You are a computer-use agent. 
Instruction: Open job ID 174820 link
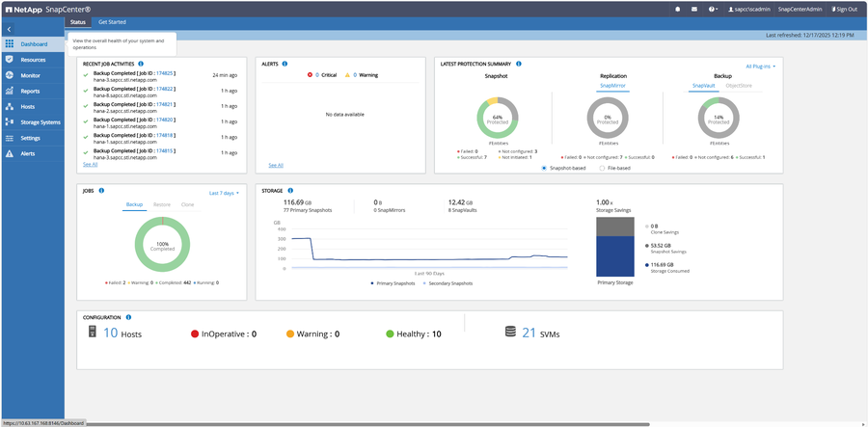click(x=164, y=120)
